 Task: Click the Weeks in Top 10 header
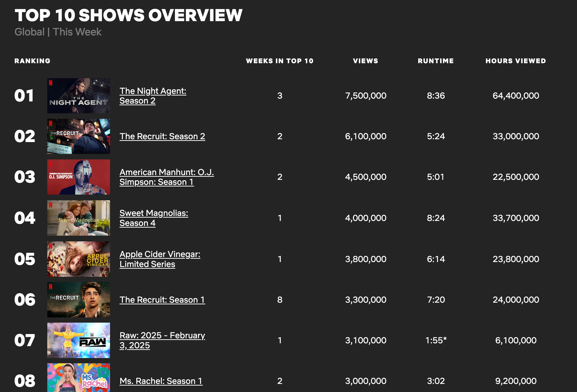pos(279,61)
